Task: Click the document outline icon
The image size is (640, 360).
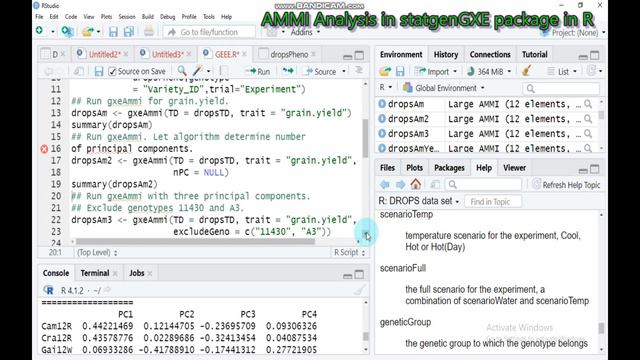Action: (359, 71)
